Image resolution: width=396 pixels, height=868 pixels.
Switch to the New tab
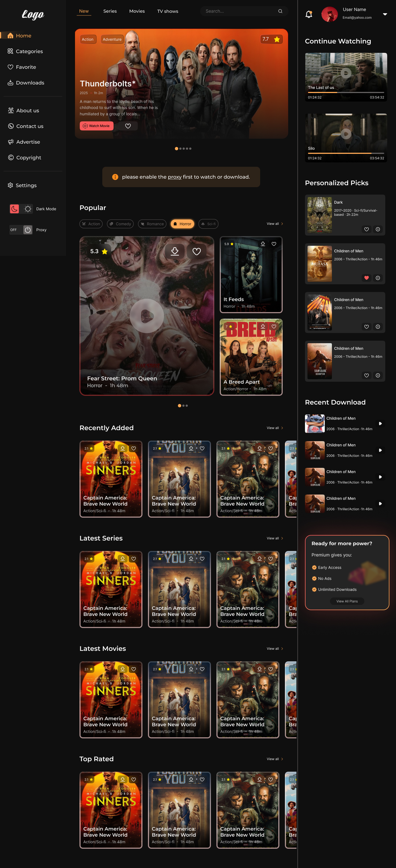click(x=84, y=11)
